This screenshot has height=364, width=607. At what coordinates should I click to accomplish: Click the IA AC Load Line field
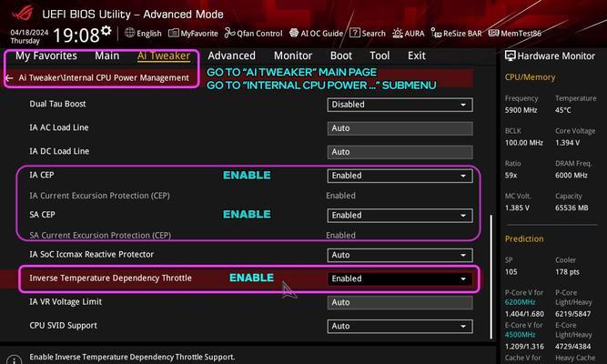(x=400, y=128)
